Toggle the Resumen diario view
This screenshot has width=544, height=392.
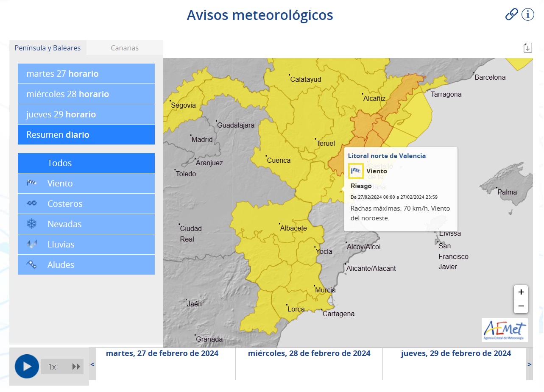coord(86,134)
